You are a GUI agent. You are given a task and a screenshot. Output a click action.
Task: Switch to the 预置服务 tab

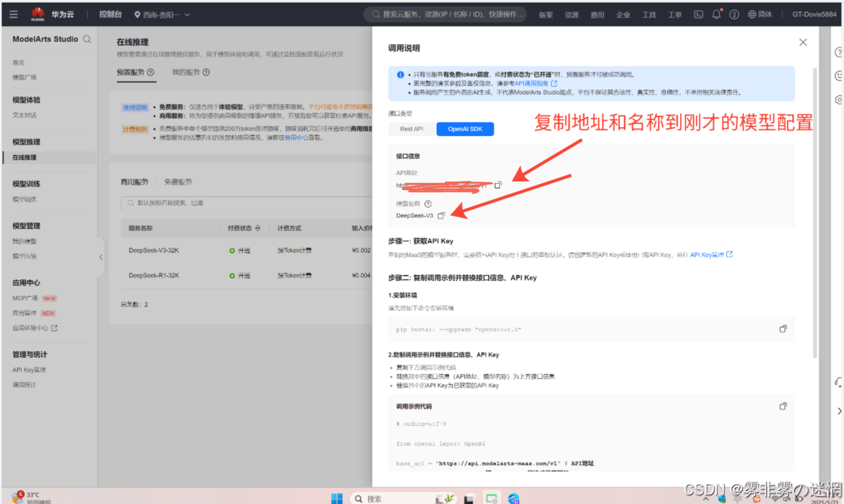point(130,72)
